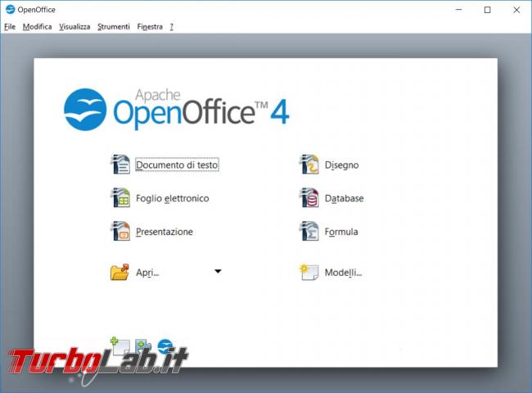Viewport: 532px width, 393px height.
Task: Click the Foglio elettronico spreadsheet icon
Action: (x=120, y=197)
